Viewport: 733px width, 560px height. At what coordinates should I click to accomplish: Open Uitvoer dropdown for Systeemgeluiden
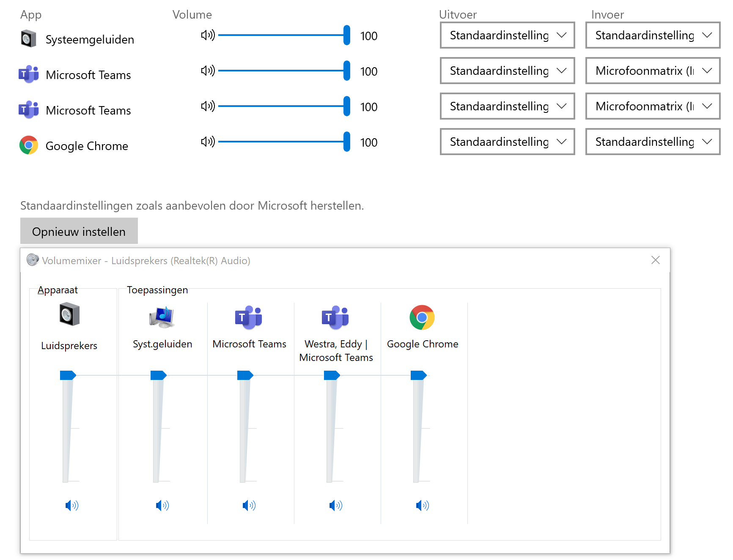507,35
